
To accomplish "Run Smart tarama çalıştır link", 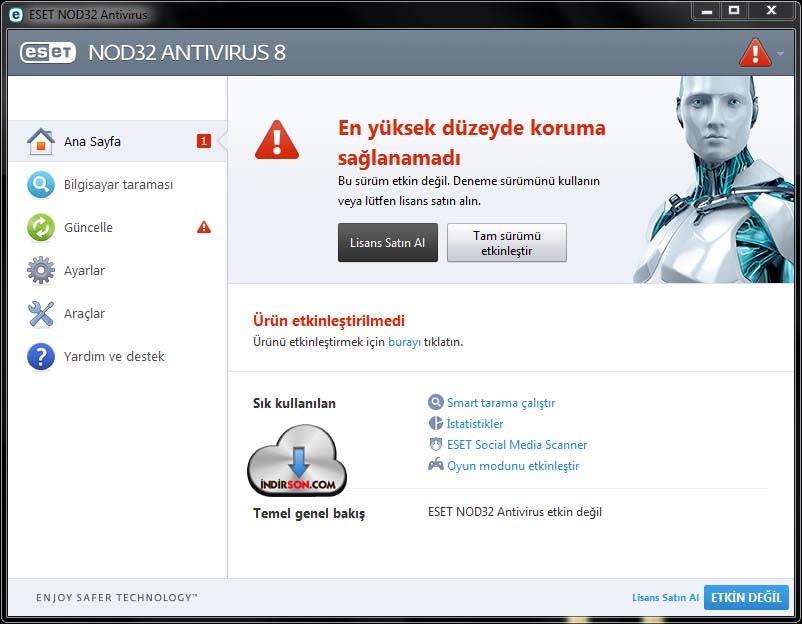I will click(x=501, y=403).
